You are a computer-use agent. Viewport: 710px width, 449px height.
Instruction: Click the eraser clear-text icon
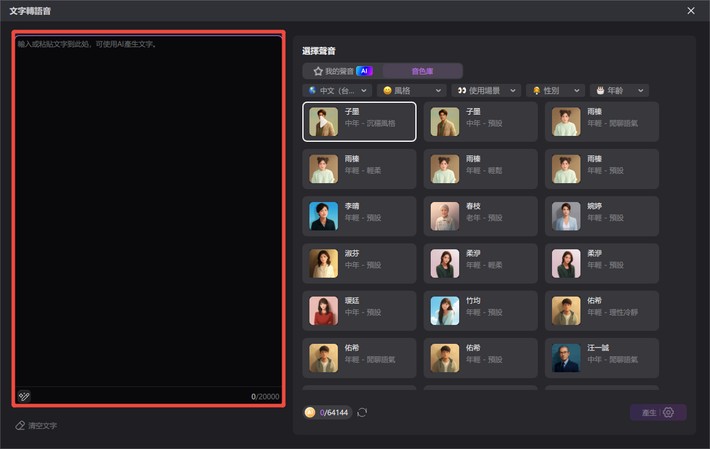click(x=20, y=425)
